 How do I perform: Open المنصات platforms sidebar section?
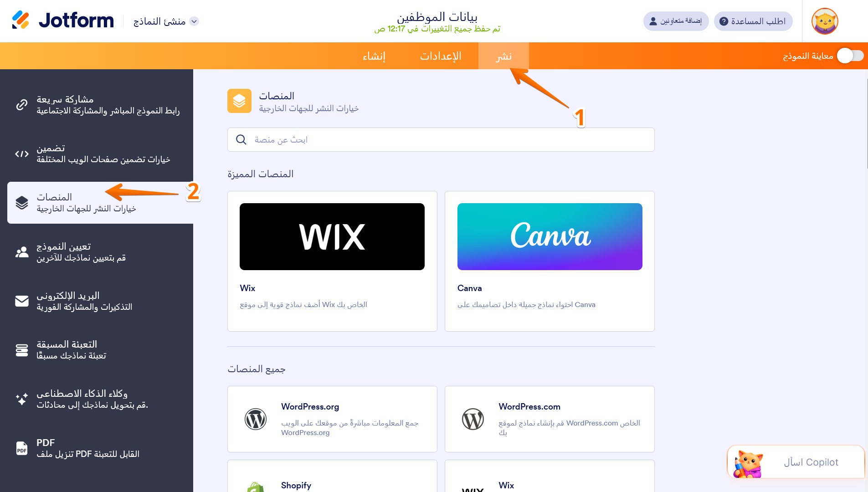coord(100,203)
